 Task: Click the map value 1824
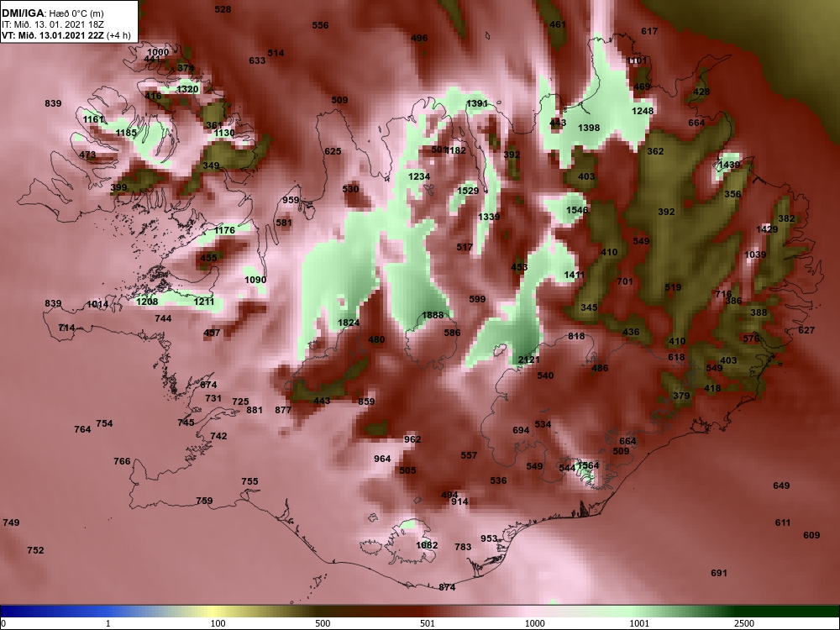point(349,323)
